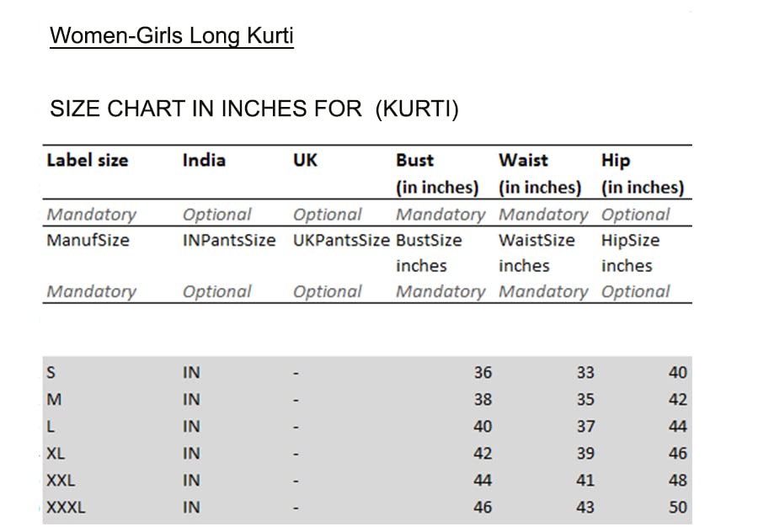Click the INPantsSize cell

pos(229,240)
